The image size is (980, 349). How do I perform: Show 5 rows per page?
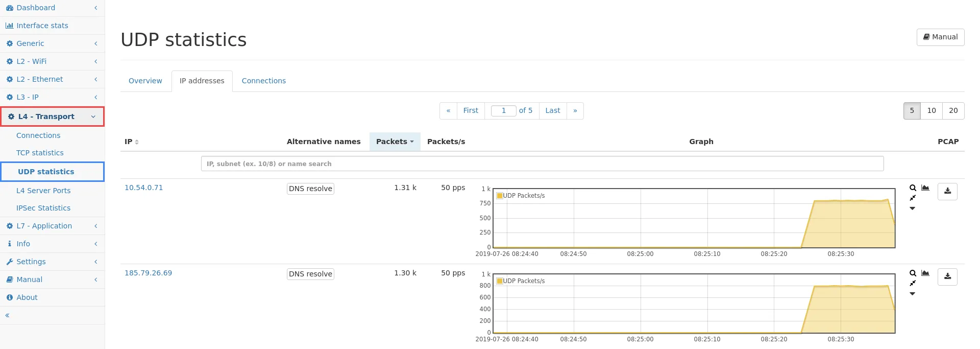click(x=912, y=110)
